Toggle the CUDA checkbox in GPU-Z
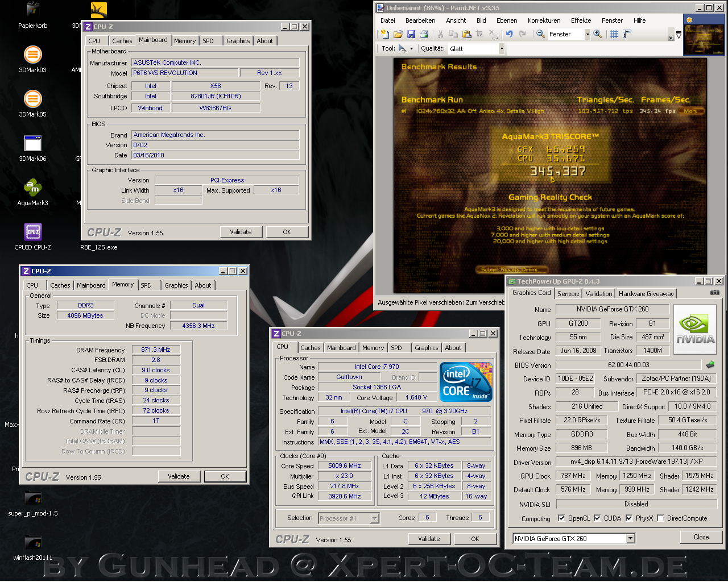 coord(597,518)
